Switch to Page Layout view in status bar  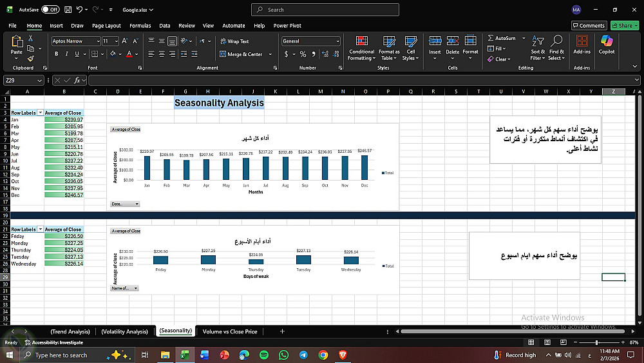pos(547,342)
